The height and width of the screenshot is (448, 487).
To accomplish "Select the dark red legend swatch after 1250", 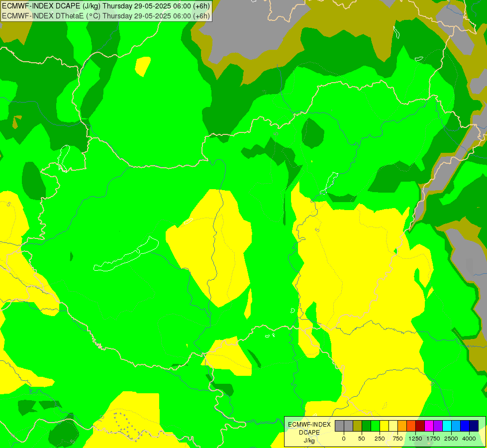I will tap(420, 426).
